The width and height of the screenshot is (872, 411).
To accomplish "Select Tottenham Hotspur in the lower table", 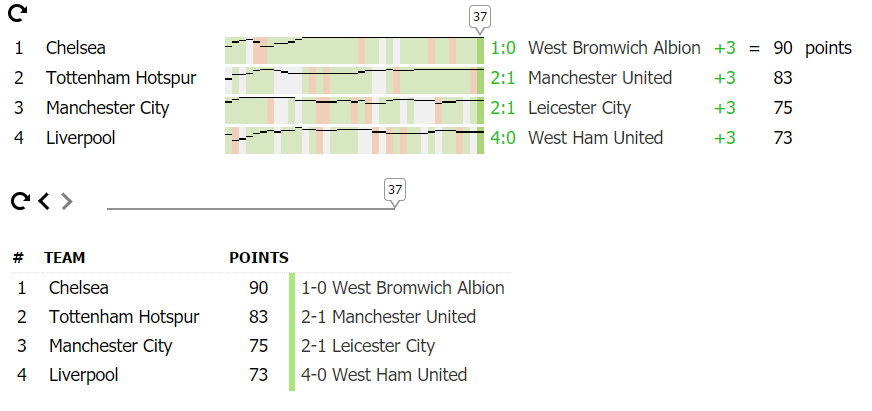I will point(124,317).
